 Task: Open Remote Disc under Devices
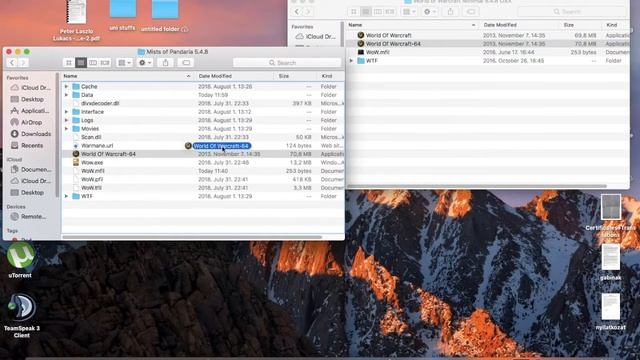click(29, 216)
